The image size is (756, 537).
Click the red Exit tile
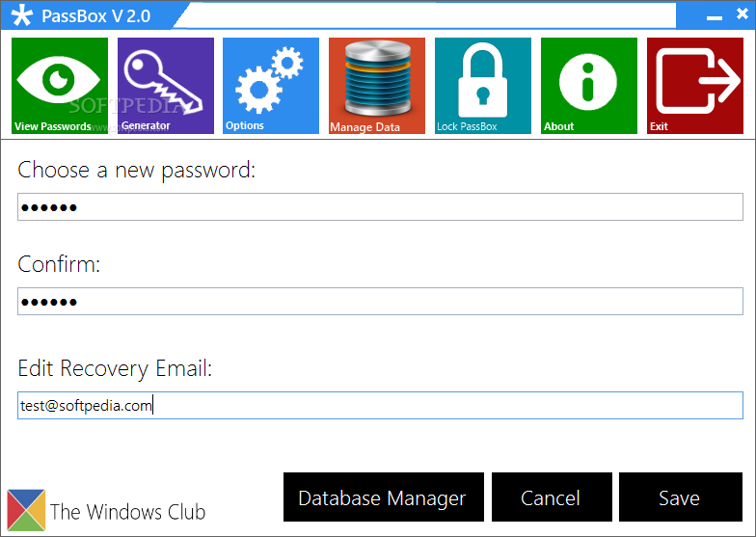tap(694, 85)
